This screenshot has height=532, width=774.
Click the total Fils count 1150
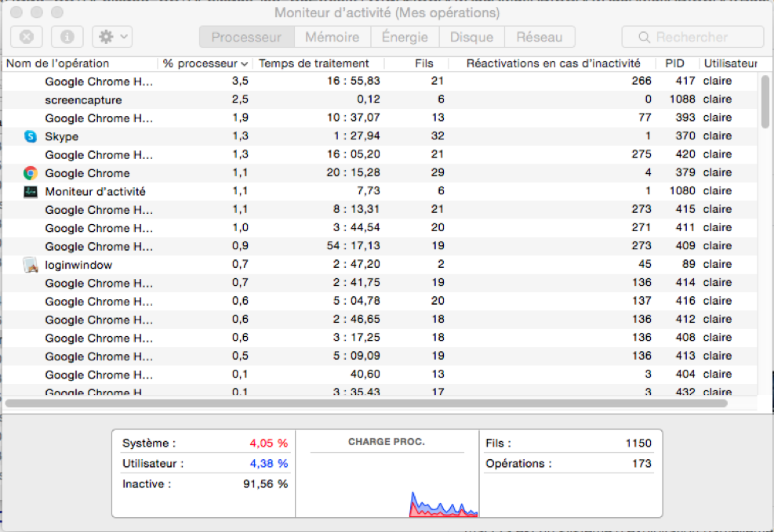click(x=638, y=443)
